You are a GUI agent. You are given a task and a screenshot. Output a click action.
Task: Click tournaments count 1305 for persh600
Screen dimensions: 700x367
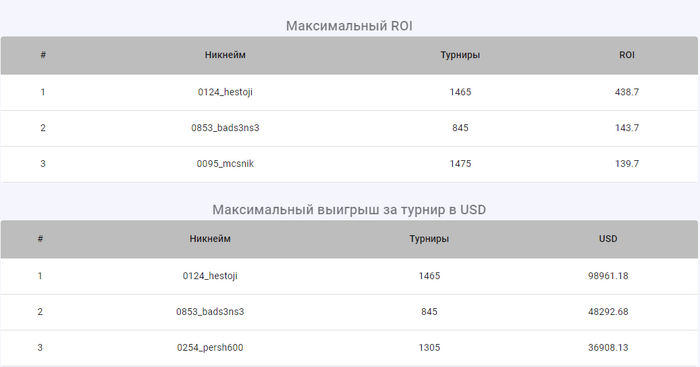tap(429, 347)
